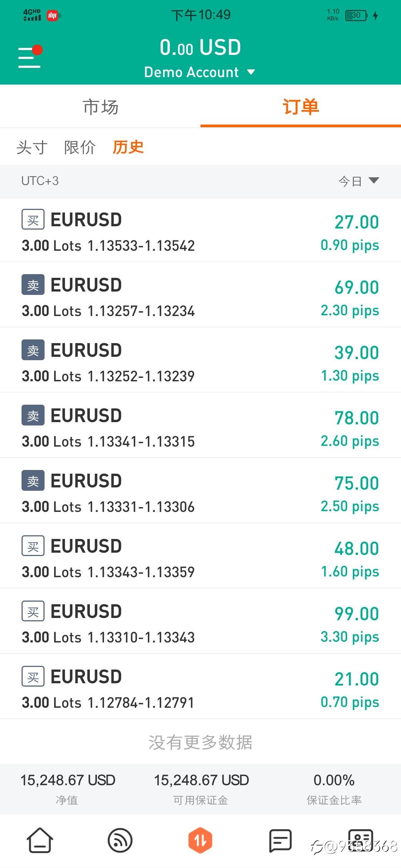Open the signal feed icon in bottom bar
Screen dimensions: 401x868
pos(120,840)
